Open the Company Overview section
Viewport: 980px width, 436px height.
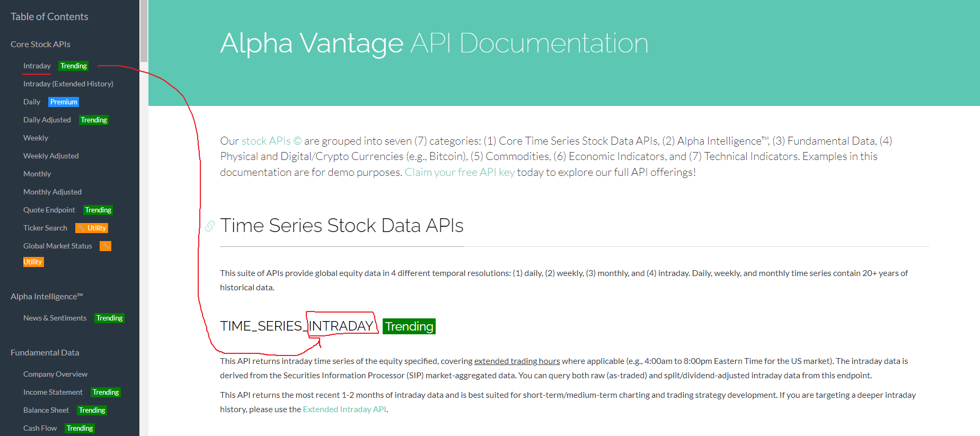click(55, 373)
